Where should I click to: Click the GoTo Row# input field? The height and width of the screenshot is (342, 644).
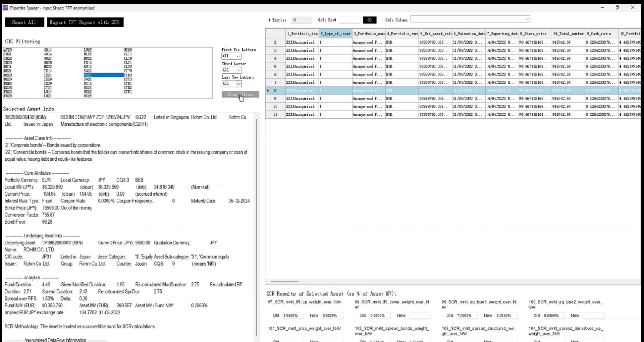coord(350,20)
